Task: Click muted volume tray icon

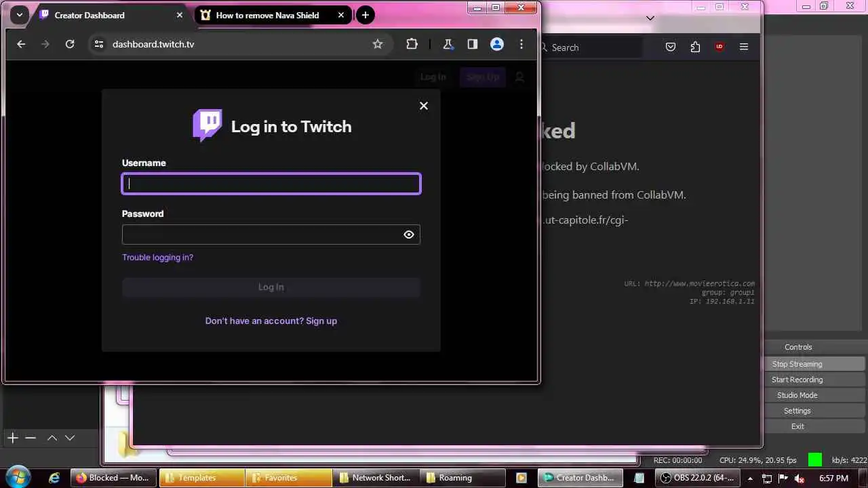Action: [x=800, y=479]
